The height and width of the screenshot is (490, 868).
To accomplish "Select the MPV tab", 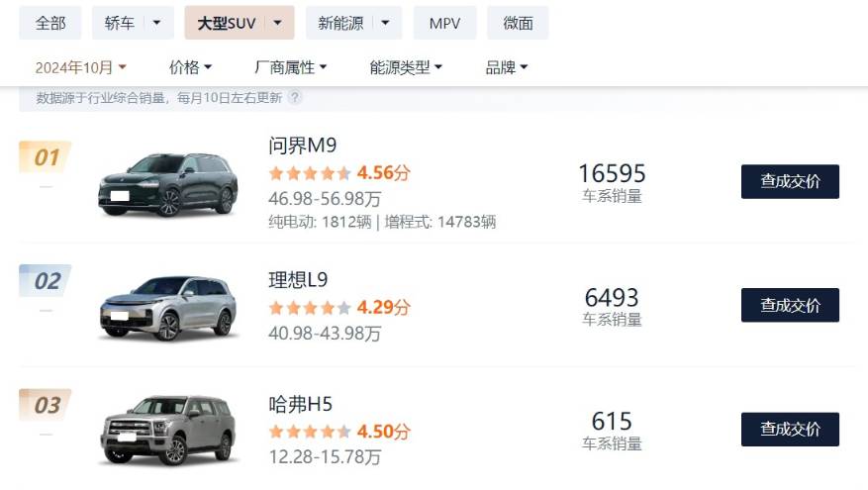I will pos(444,23).
